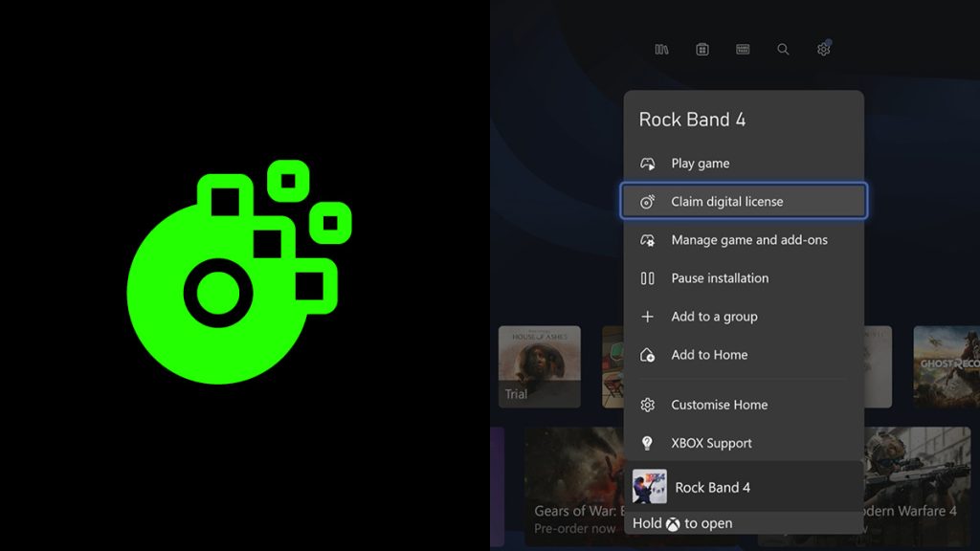Open XBOX Support entry
This screenshot has height=551, width=980.
click(x=744, y=443)
